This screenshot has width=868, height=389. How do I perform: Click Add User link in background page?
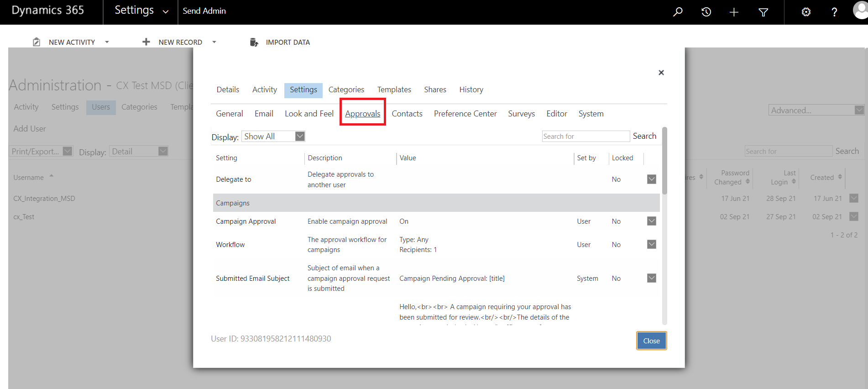30,129
